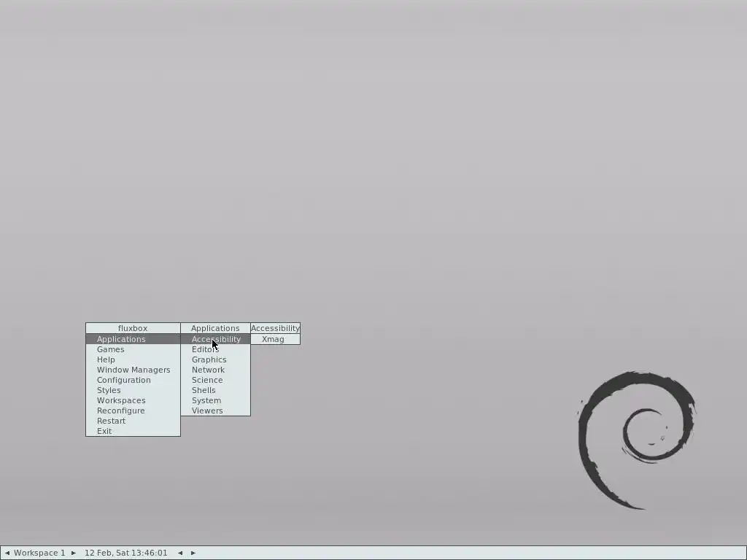Image resolution: width=747 pixels, height=560 pixels.
Task: Click the Applications submenu title
Action: pyautogui.click(x=215, y=328)
